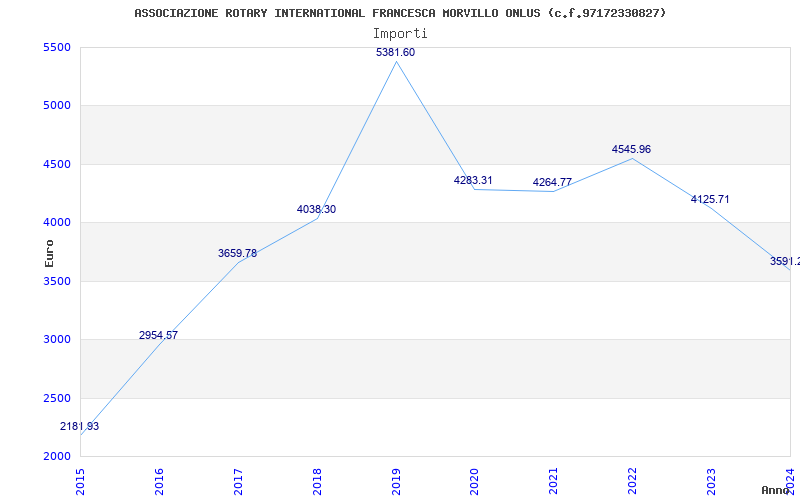
Task: Select data label 2181.93
Action: click(x=80, y=427)
